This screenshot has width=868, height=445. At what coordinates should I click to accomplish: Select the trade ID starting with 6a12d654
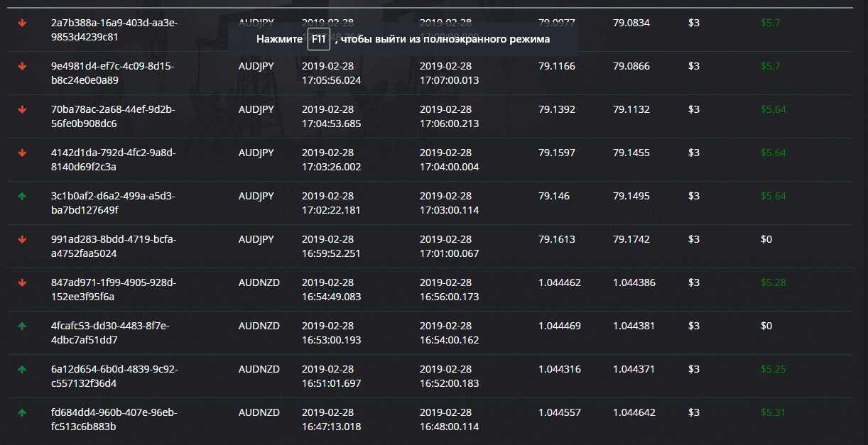pyautogui.click(x=114, y=376)
